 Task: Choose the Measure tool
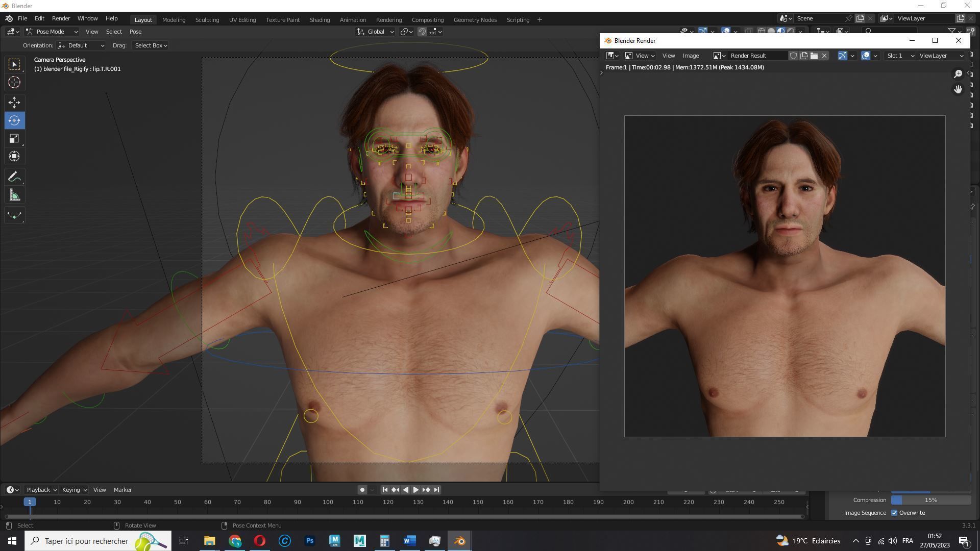pyautogui.click(x=14, y=195)
